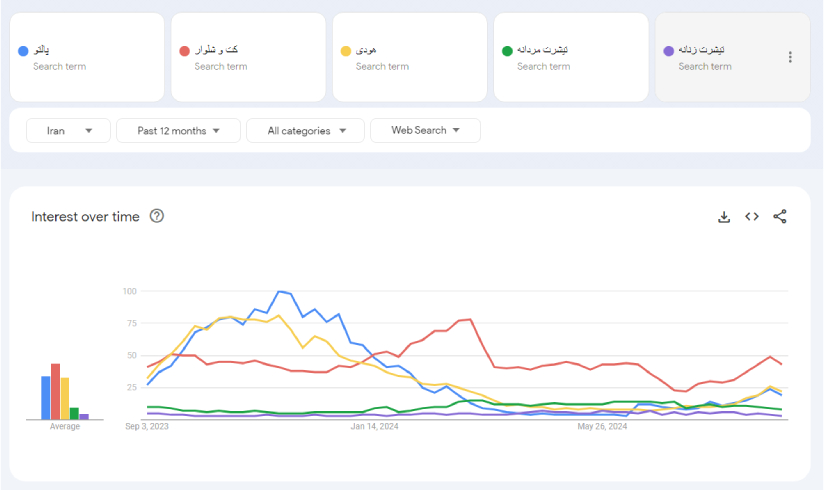Click the blue line peak at 100
This screenshot has height=490, width=824.
(280, 291)
